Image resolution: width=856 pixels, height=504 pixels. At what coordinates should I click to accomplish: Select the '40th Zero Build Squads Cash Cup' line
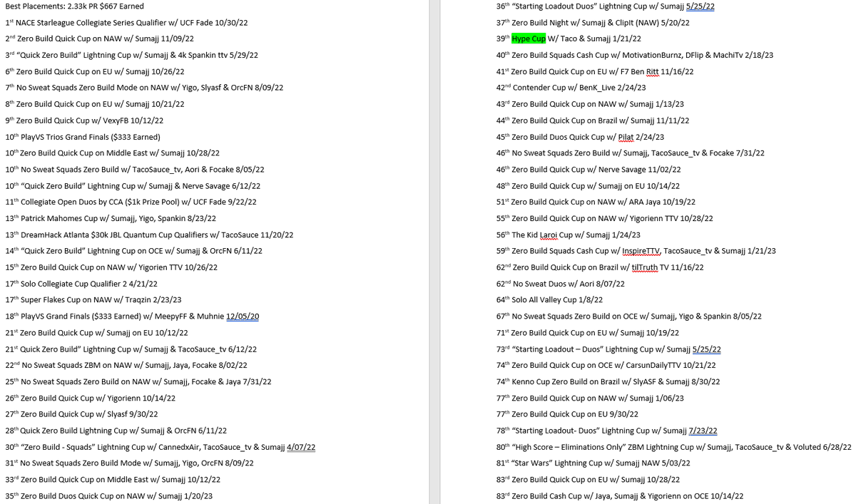pyautogui.click(x=635, y=56)
